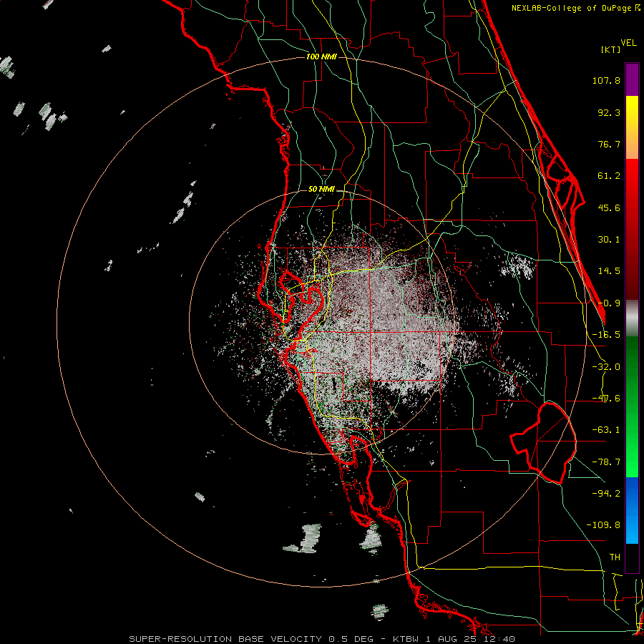Select the 92.3 scale value

pos(609,112)
